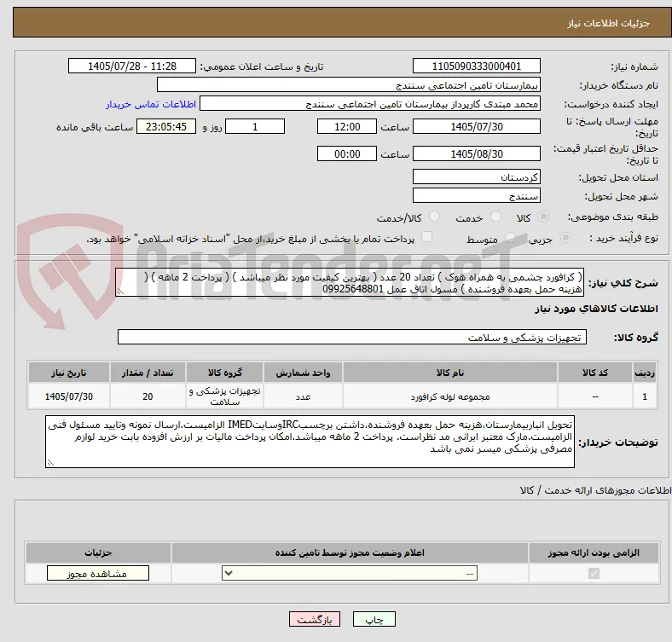
Task: Click the validity time 00:00 field
Action: pyautogui.click(x=347, y=153)
